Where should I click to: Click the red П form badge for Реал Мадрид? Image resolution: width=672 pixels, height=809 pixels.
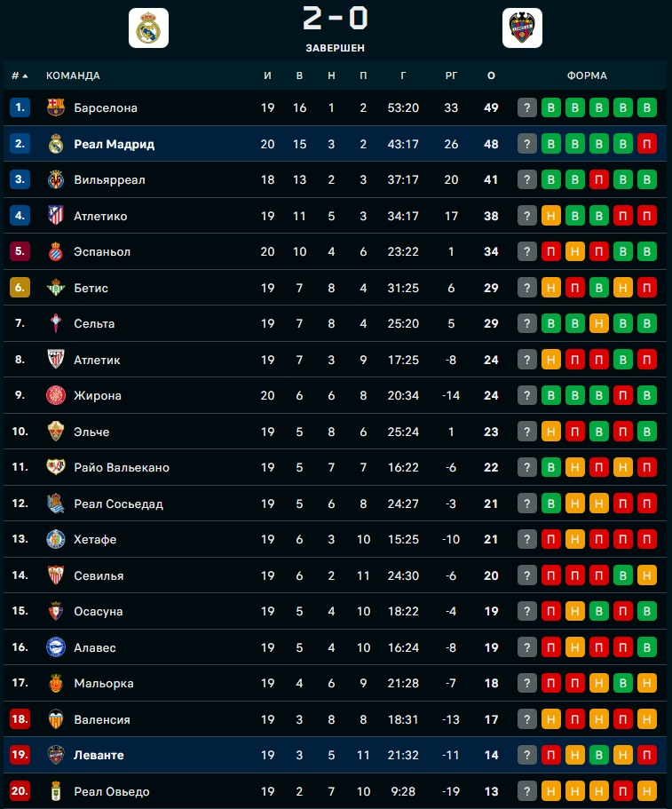pyautogui.click(x=647, y=144)
